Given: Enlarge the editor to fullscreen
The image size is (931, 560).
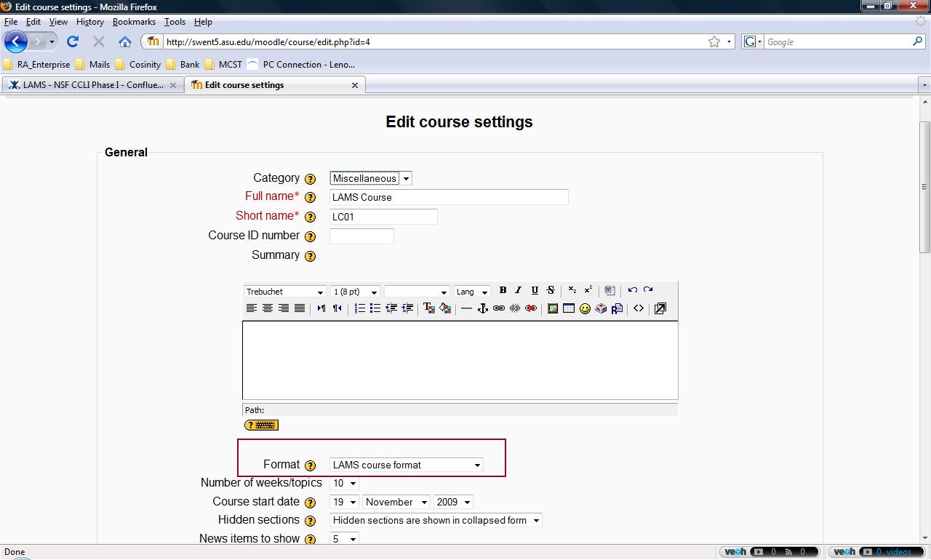Looking at the screenshot, I should coord(660,308).
